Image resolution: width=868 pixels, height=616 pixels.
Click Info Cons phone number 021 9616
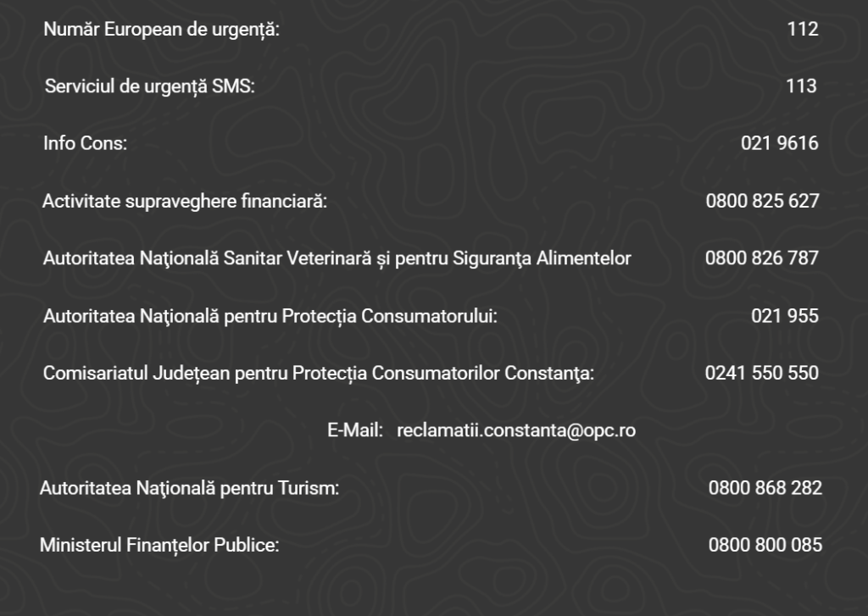779,143
